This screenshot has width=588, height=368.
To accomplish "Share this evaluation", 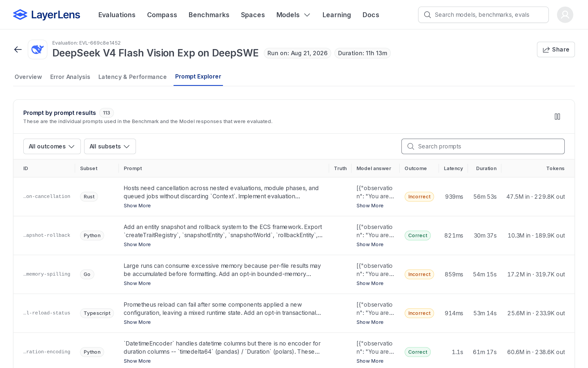I will (x=556, y=50).
